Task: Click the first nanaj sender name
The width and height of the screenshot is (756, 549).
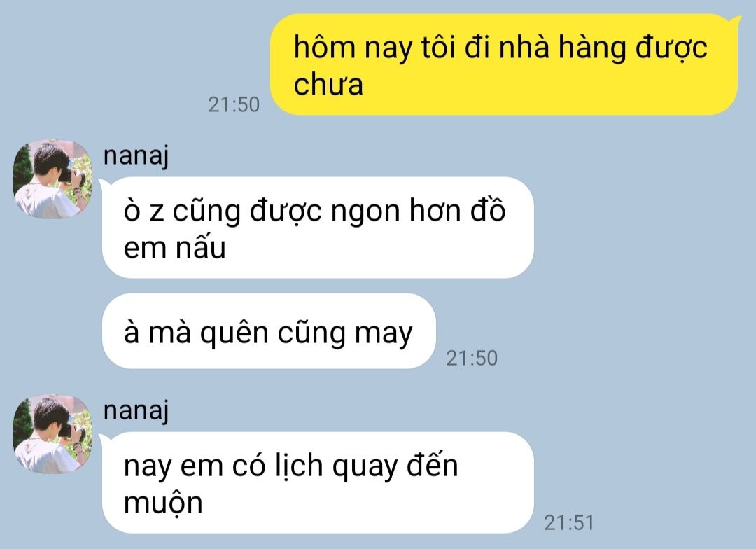Action: click(x=136, y=156)
